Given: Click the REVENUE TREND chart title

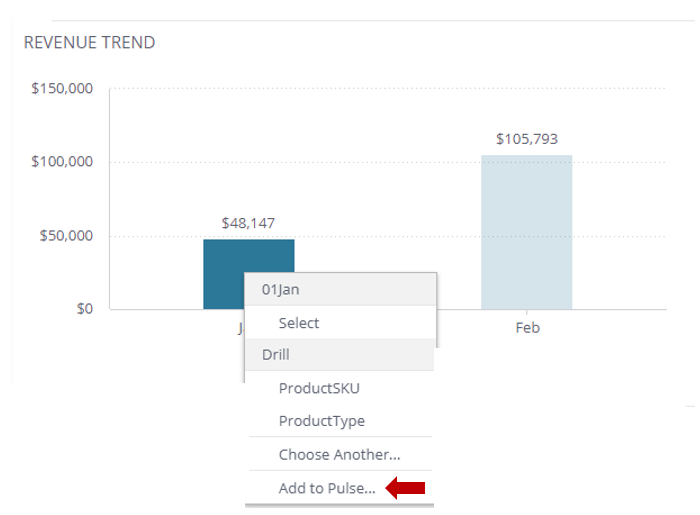Looking at the screenshot, I should (x=89, y=42).
